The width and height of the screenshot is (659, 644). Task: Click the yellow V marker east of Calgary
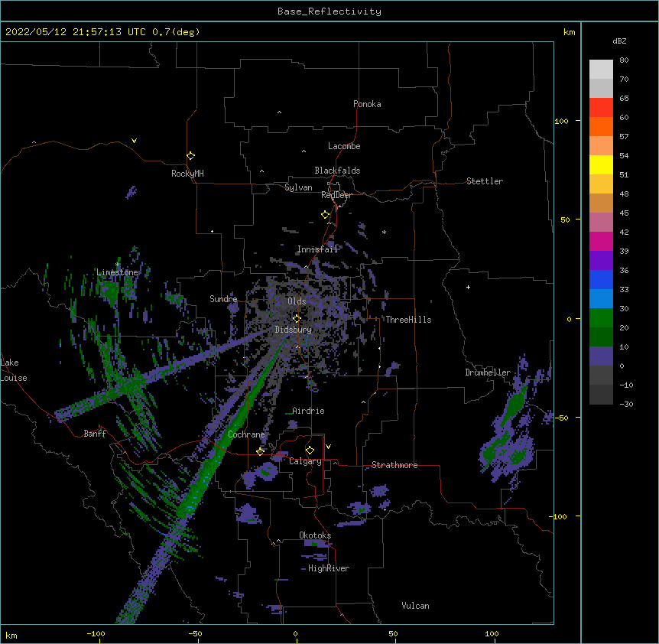click(x=328, y=447)
